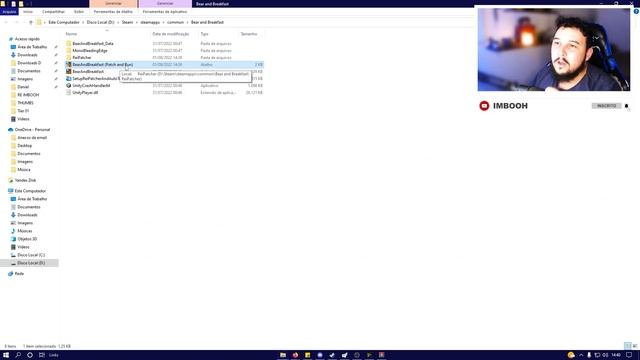Go up one folder level
Screen dimensions: 640x360
tap(31, 22)
